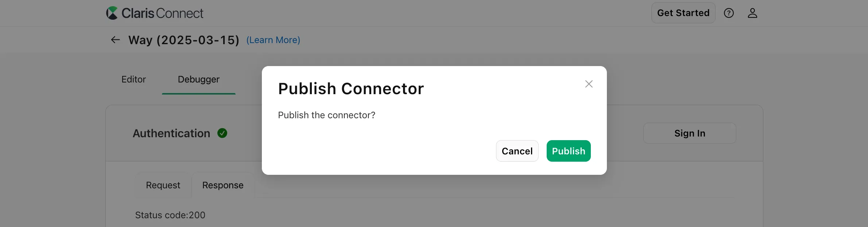
Task: Click the Sign In button
Action: click(x=689, y=133)
